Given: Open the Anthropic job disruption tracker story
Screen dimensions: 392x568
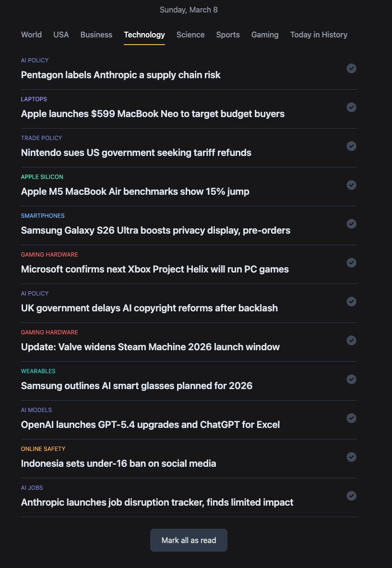Looking at the screenshot, I should tap(157, 502).
